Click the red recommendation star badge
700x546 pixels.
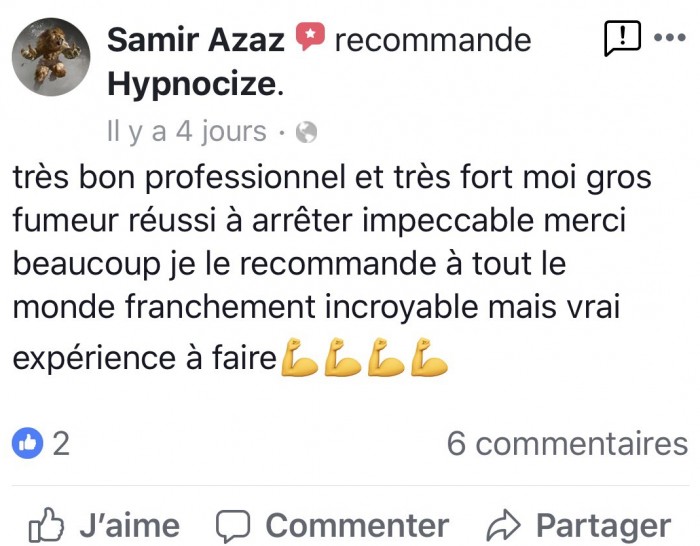(x=310, y=37)
